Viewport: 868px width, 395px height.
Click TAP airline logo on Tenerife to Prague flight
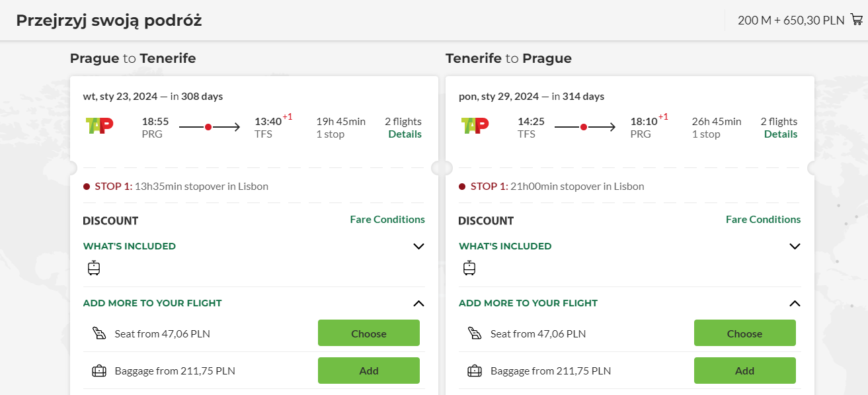tap(475, 125)
